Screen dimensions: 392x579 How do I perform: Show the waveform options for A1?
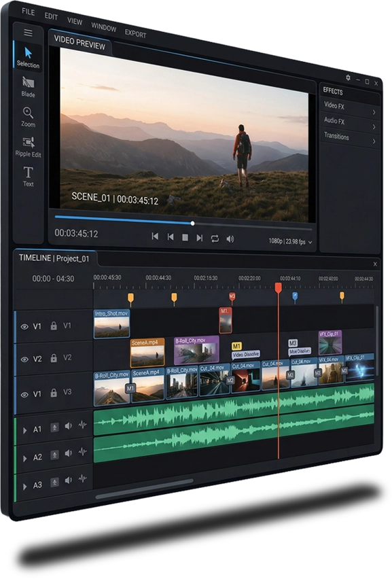pos(83,425)
